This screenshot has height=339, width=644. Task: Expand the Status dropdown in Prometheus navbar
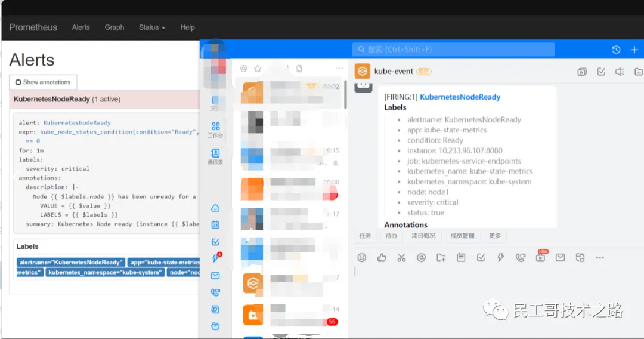[152, 27]
